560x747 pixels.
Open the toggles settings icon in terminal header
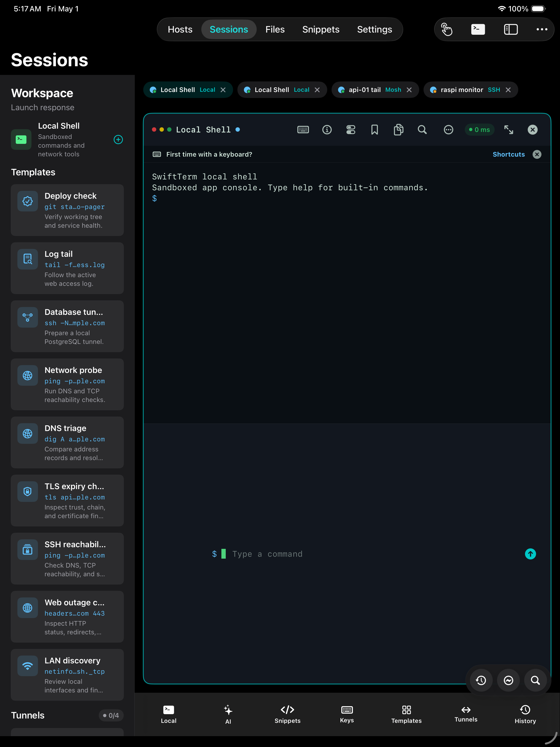click(x=351, y=130)
